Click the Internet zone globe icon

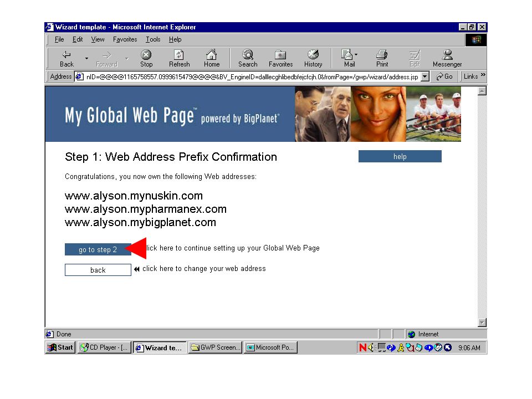tap(412, 334)
